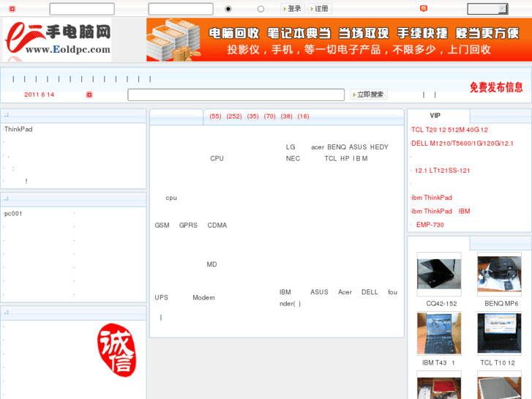The image size is (532, 399).
Task: Open the IBM T43 laptop thumbnail
Action: tap(439, 334)
